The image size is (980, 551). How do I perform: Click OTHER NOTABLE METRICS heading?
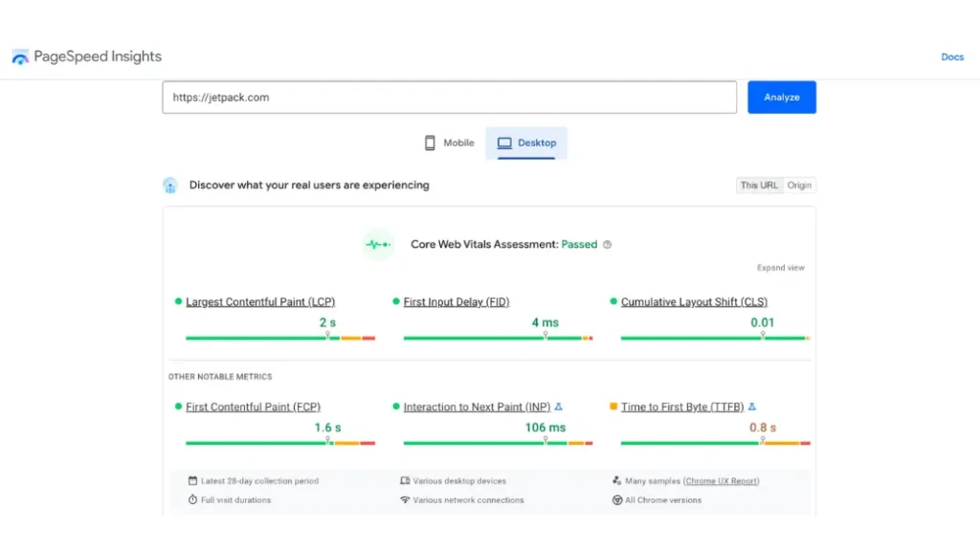220,377
